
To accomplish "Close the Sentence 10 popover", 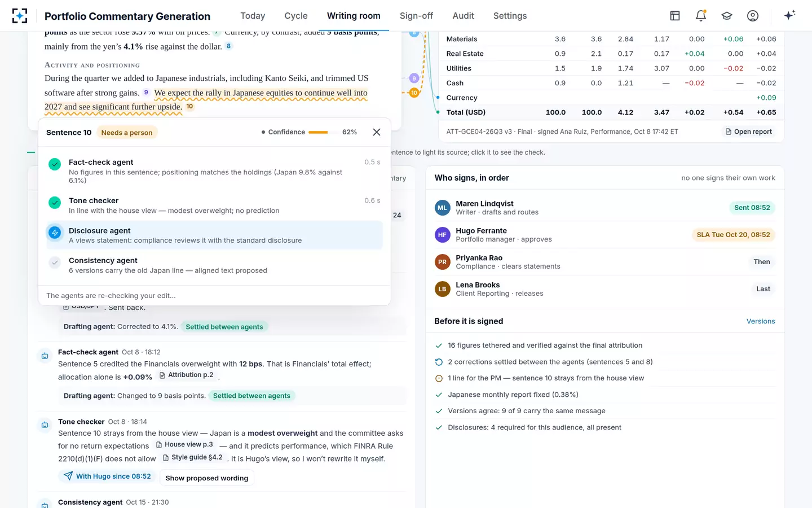I will coord(377,132).
